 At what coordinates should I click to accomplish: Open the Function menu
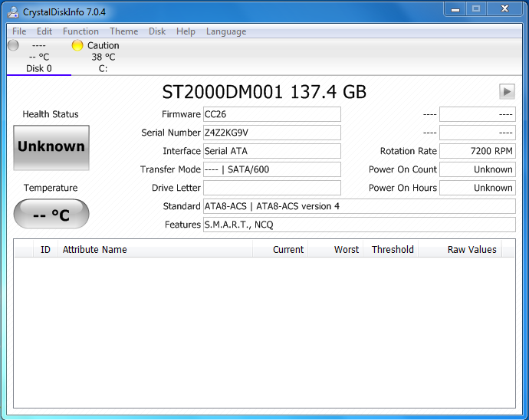coord(80,31)
